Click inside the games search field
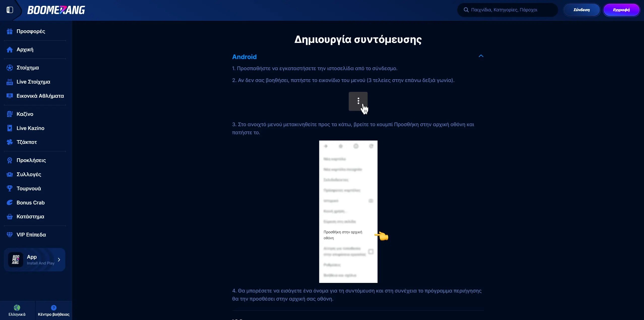This screenshot has height=320, width=644. click(507, 10)
